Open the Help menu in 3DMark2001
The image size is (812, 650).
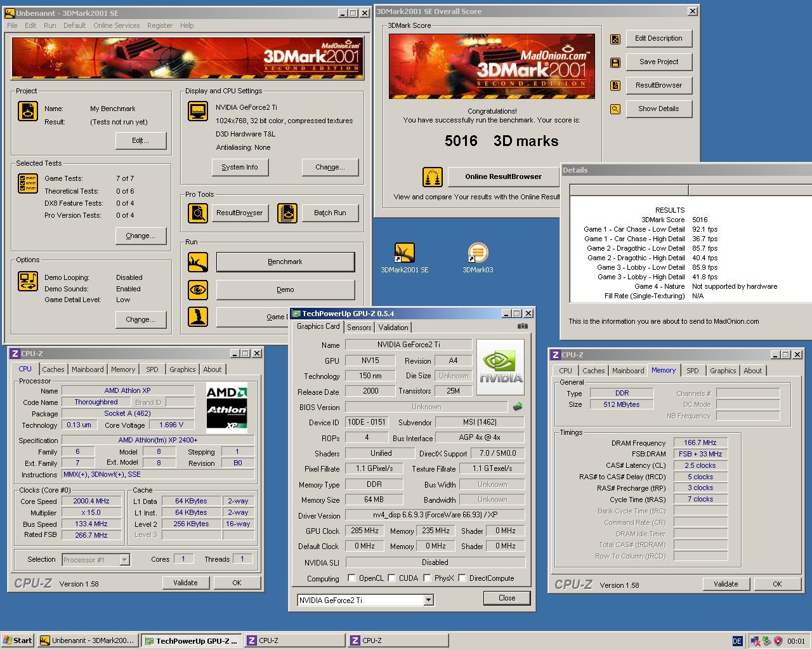coord(187,25)
